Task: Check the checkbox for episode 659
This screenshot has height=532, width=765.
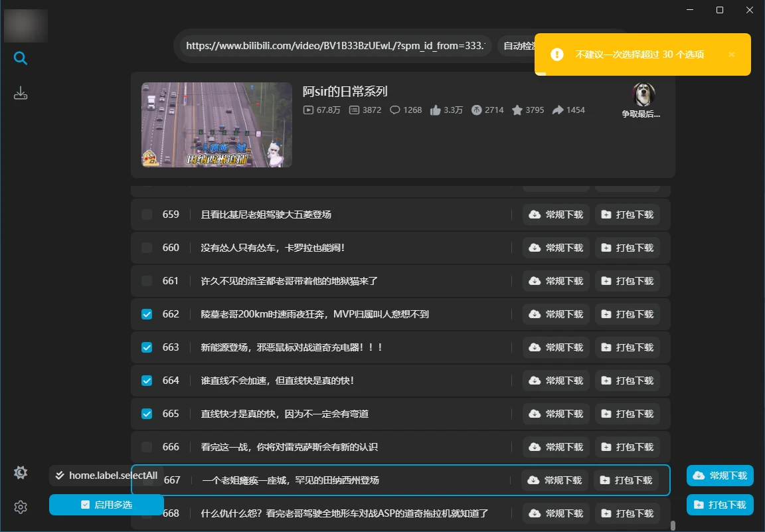Action: (x=147, y=215)
